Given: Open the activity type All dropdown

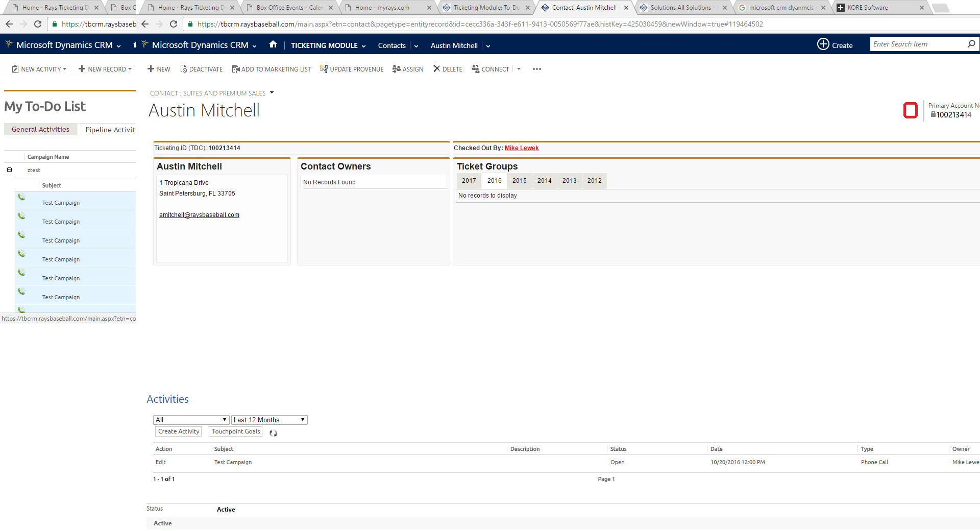Looking at the screenshot, I should pos(191,420).
